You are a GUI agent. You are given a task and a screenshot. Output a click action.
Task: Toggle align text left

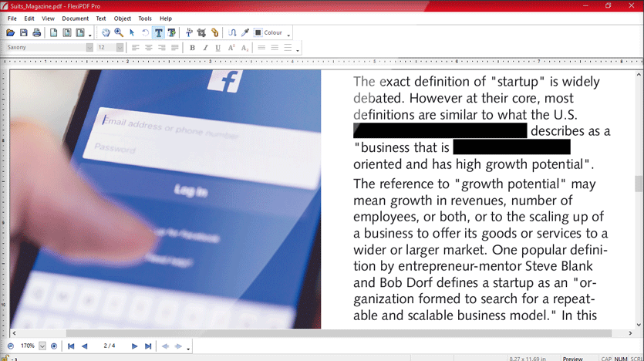pos(135,48)
